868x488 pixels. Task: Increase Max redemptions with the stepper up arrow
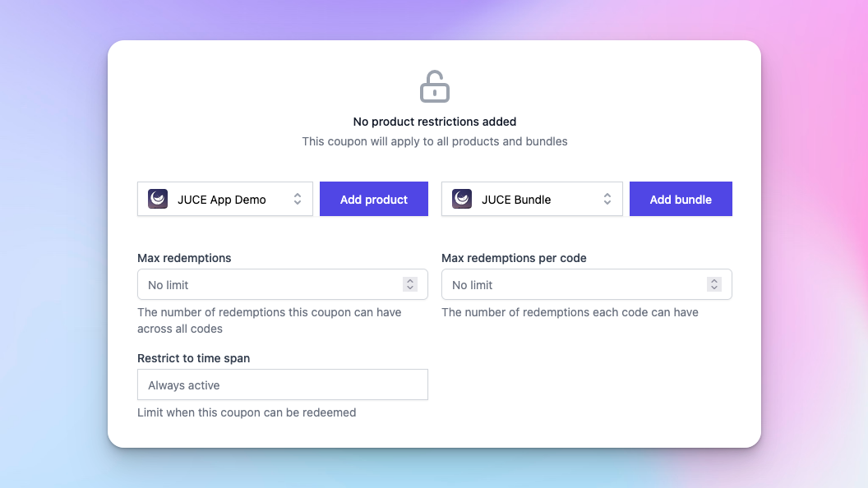(x=410, y=281)
